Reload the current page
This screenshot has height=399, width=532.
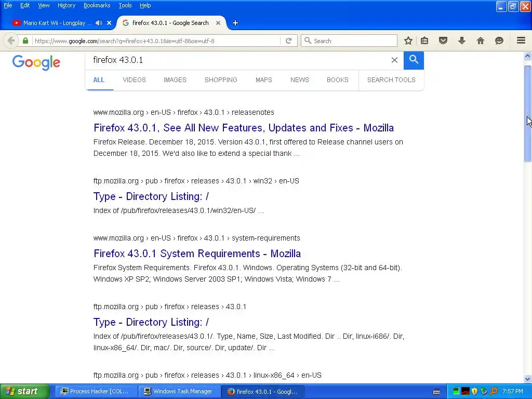(x=288, y=41)
